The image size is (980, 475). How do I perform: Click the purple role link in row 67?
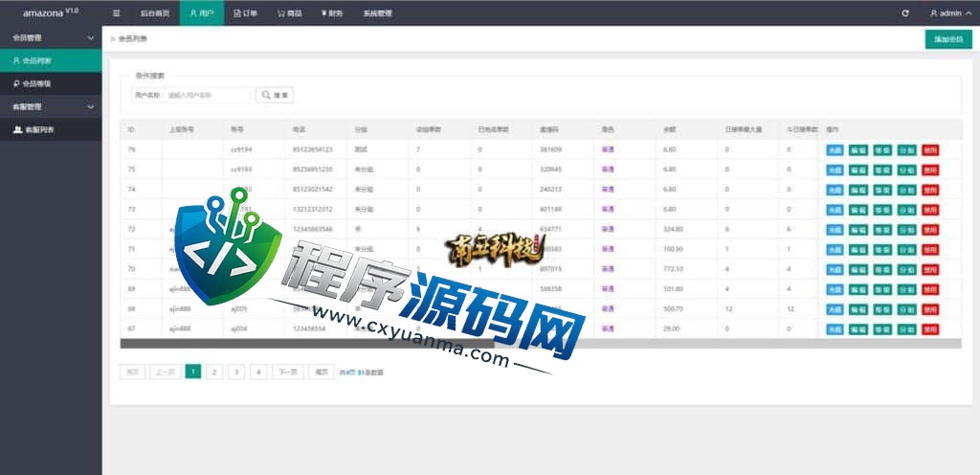coord(608,328)
